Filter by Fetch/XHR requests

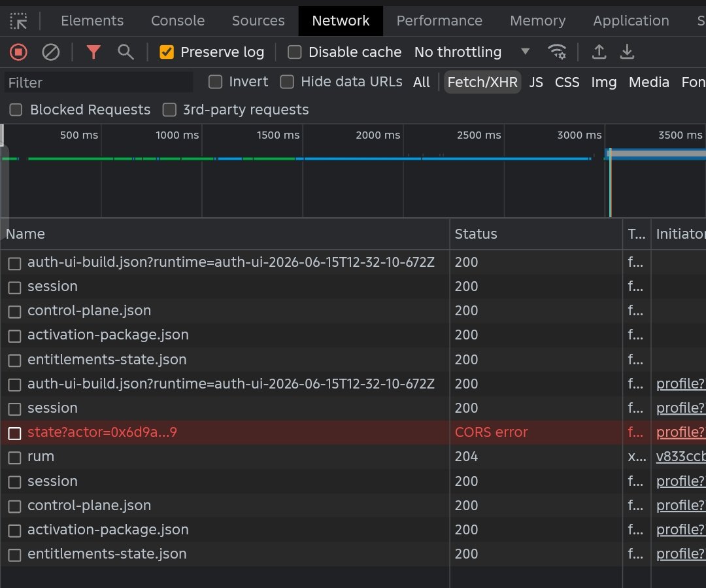click(x=482, y=82)
